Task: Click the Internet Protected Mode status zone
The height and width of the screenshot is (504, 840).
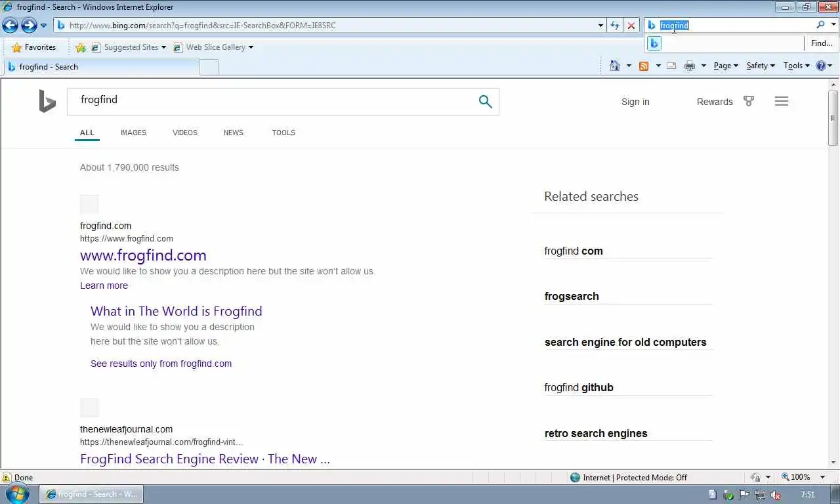Action: click(628, 478)
